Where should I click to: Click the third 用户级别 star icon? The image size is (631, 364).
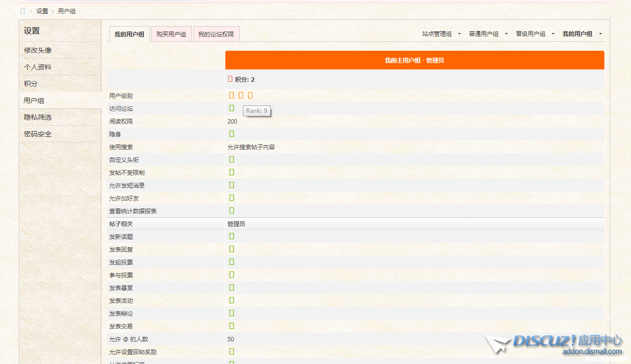click(250, 95)
